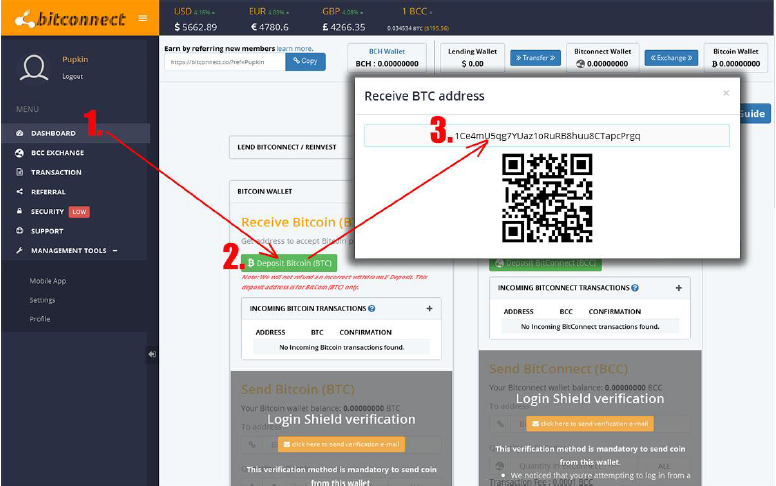Click the bitconnect logo
This screenshot has width=776, height=486.
70,19
